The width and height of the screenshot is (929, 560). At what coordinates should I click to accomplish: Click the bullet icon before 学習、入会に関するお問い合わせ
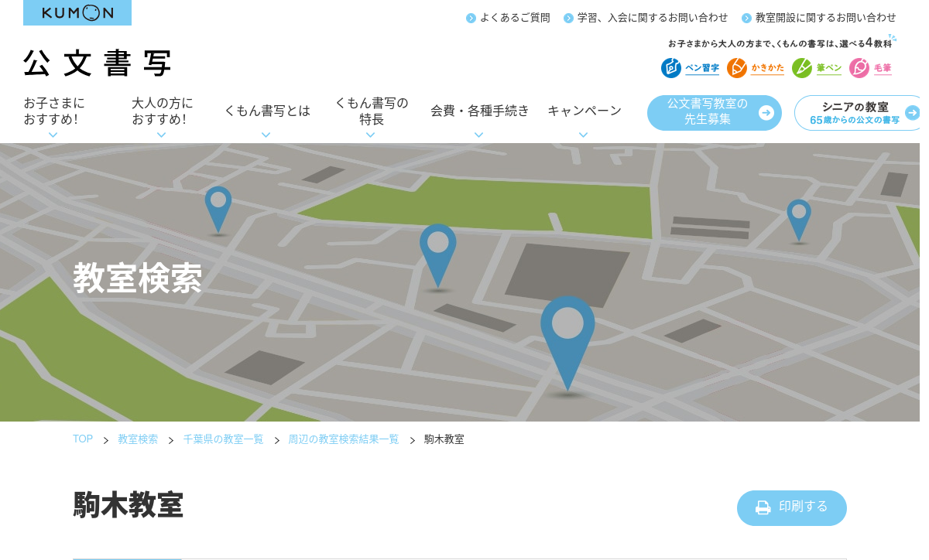tap(568, 18)
